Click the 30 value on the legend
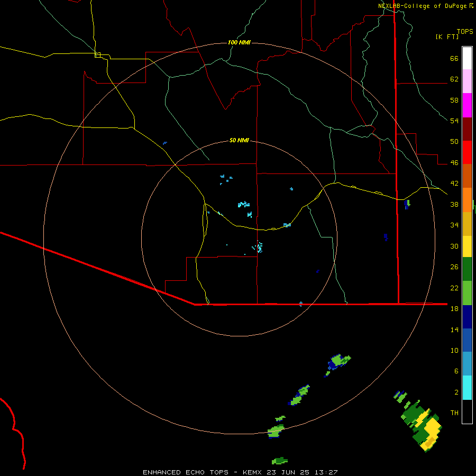The image size is (476, 476). pos(454,246)
